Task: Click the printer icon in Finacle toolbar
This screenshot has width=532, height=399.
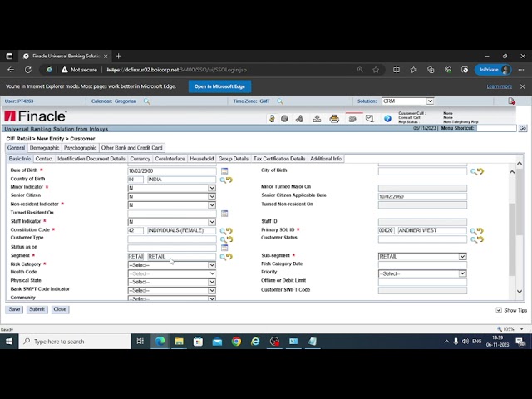Action: (334, 118)
